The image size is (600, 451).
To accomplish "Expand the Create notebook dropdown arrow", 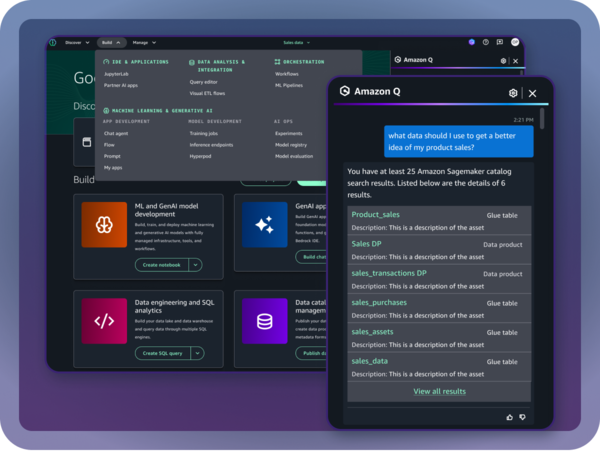I will pos(195,265).
